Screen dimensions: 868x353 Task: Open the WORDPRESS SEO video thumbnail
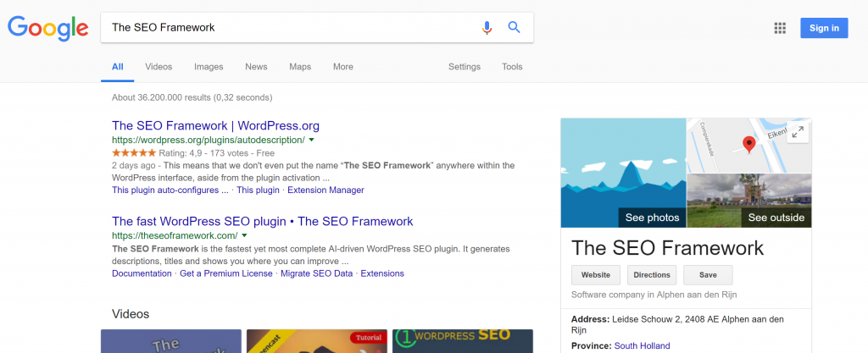pyautogui.click(x=463, y=341)
